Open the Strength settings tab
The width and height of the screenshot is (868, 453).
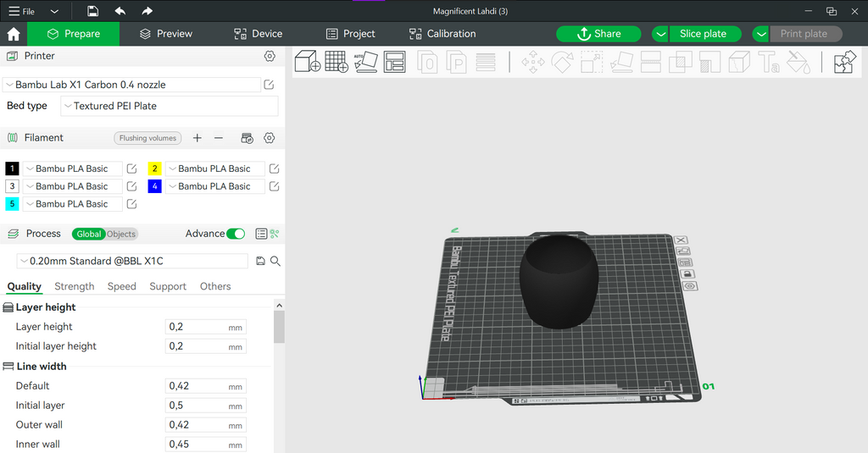[75, 286]
